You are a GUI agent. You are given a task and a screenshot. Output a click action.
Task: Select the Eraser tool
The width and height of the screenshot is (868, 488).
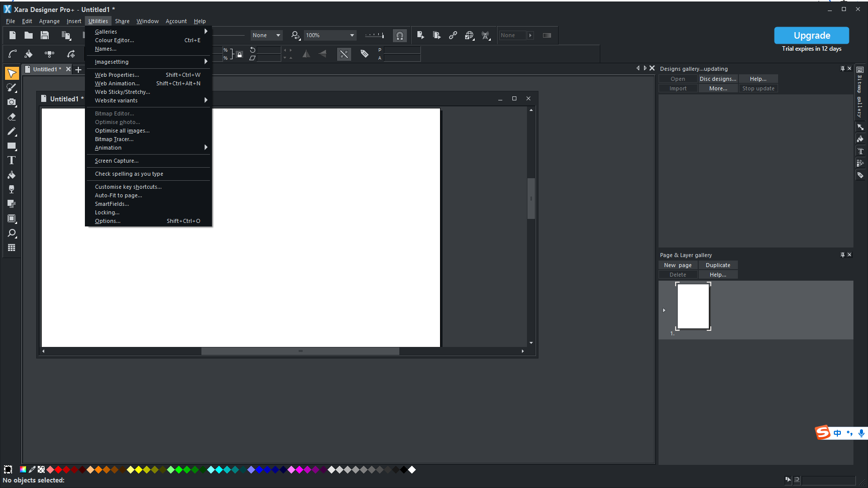[x=11, y=117]
